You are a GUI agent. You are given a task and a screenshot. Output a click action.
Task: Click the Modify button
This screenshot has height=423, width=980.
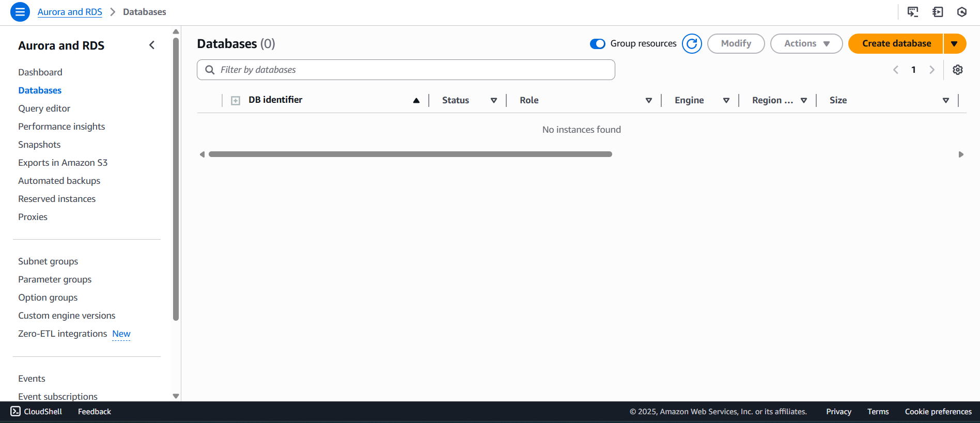pos(736,43)
